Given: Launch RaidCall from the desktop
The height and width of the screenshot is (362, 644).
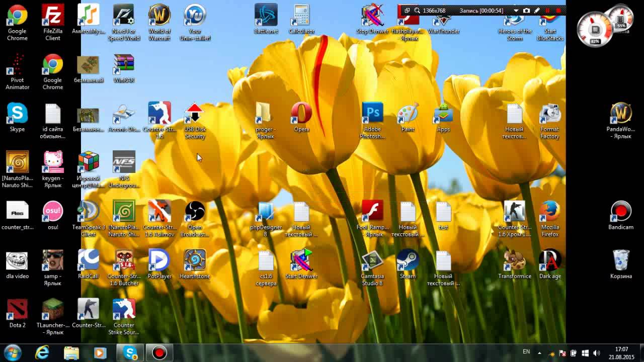Looking at the screenshot, I should (x=89, y=264).
